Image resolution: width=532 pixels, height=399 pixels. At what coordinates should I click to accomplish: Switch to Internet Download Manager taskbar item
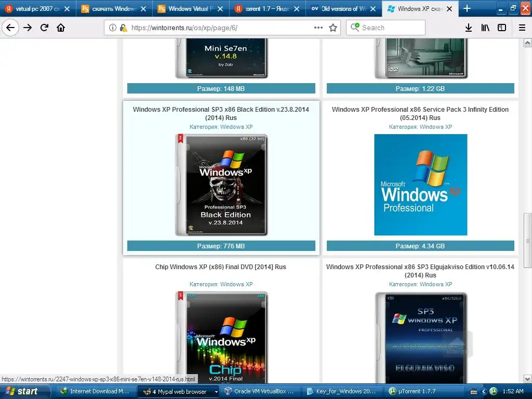[95, 391]
